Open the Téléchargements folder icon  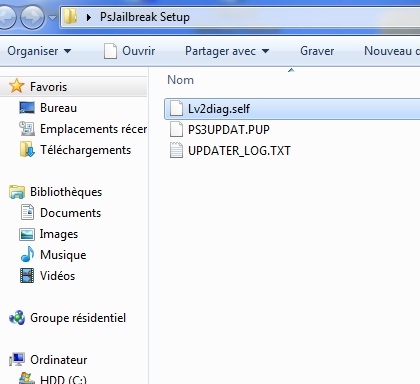pyautogui.click(x=27, y=150)
